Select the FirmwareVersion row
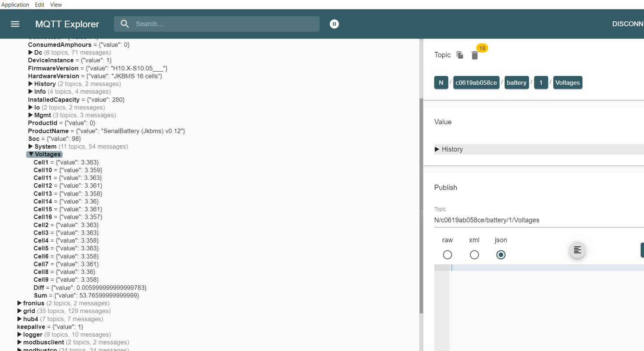Screen dimensions: 644x351 pos(98,68)
